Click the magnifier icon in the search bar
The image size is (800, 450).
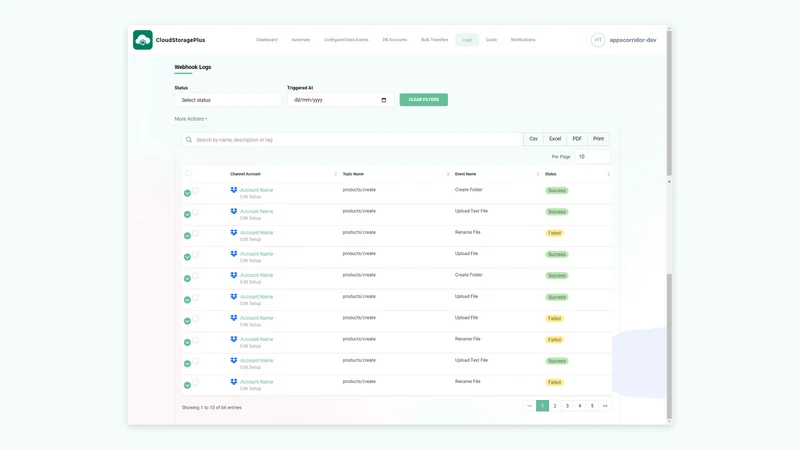pyautogui.click(x=189, y=140)
